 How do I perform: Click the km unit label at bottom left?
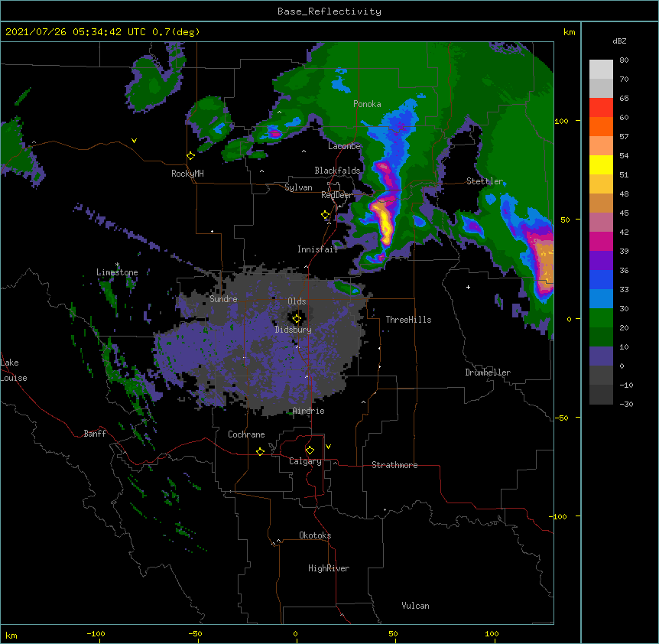(x=11, y=635)
